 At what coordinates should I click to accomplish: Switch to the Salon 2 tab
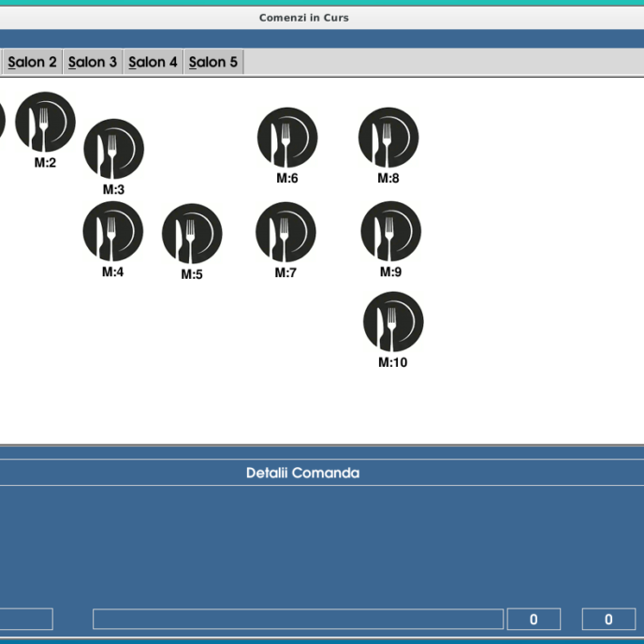click(32, 63)
